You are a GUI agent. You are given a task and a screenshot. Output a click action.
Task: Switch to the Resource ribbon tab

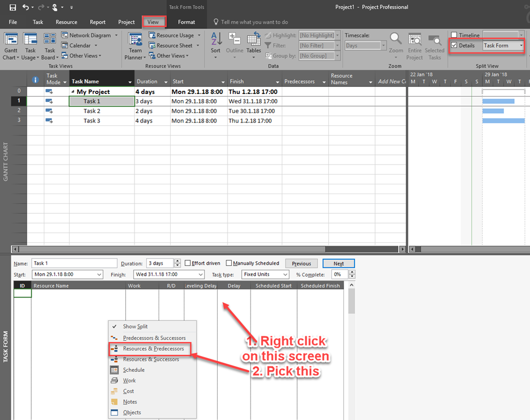66,22
